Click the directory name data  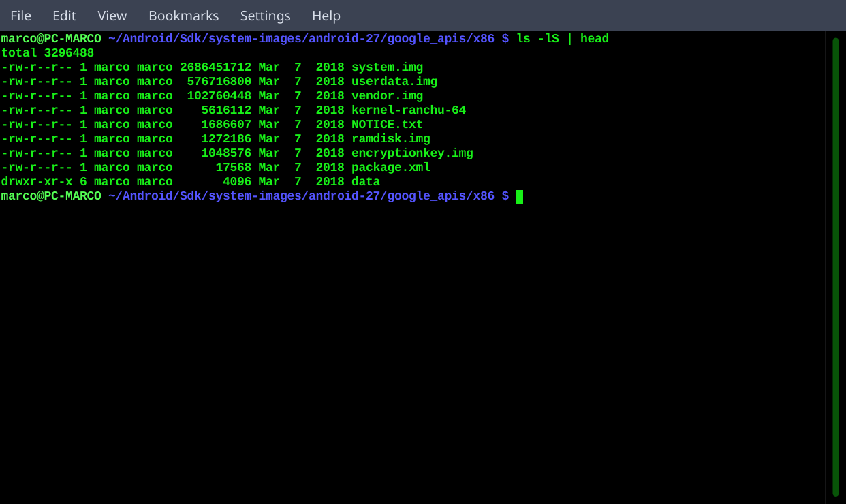(366, 182)
